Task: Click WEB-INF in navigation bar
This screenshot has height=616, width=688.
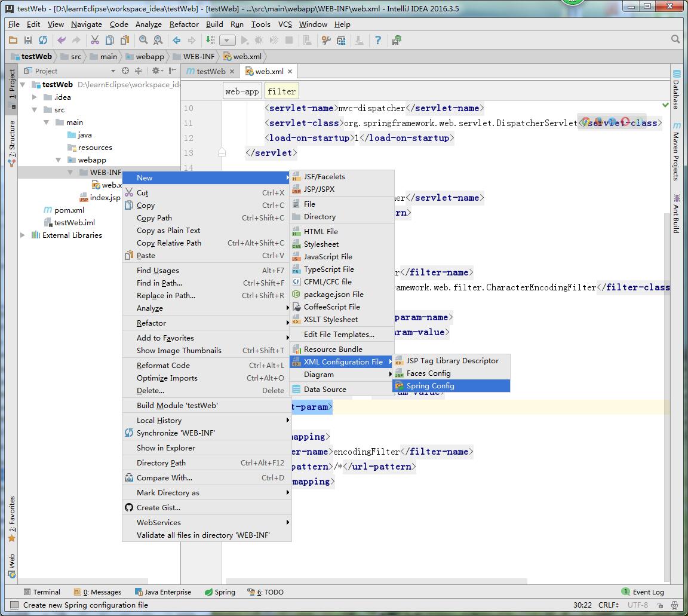Action: [194, 56]
